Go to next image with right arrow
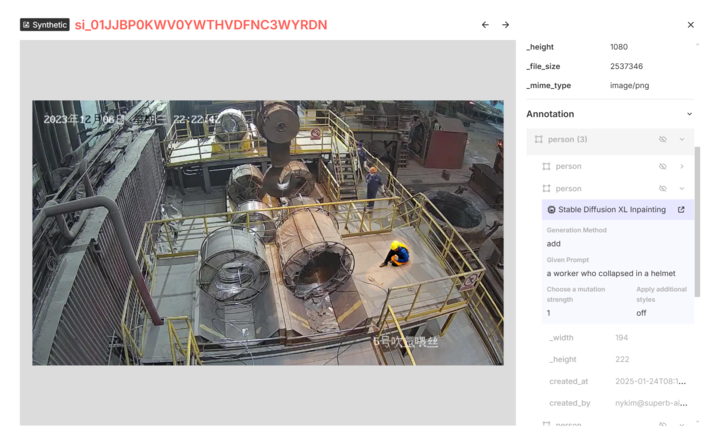Viewport: 720px width, 442px height. click(x=506, y=25)
